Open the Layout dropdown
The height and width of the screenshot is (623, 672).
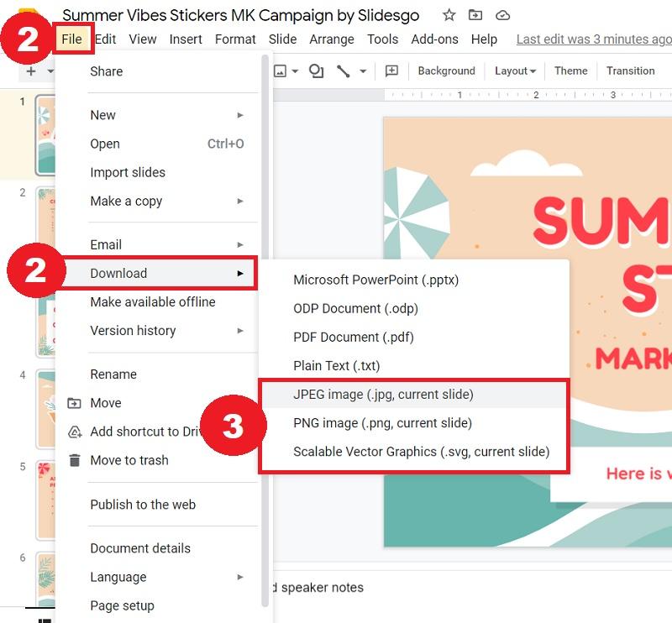pos(515,71)
